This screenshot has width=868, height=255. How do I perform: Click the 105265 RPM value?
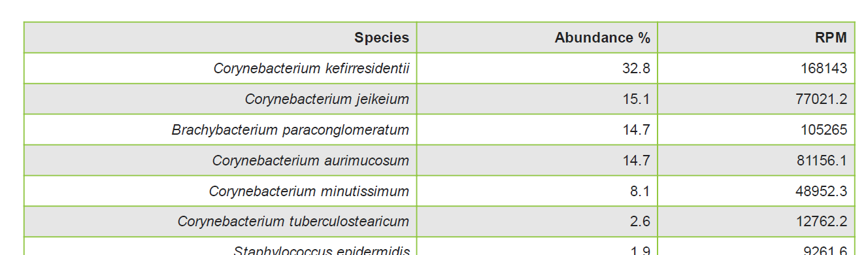pyautogui.click(x=824, y=129)
